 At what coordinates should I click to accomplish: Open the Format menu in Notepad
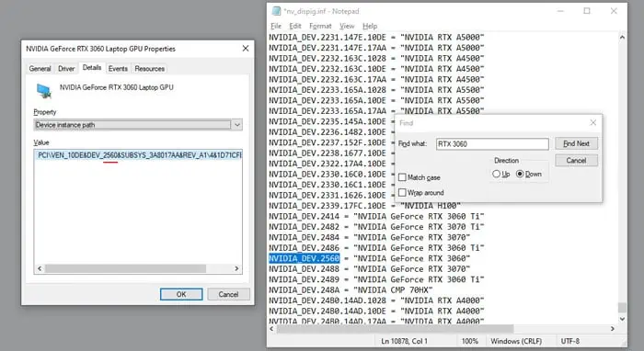pos(320,26)
